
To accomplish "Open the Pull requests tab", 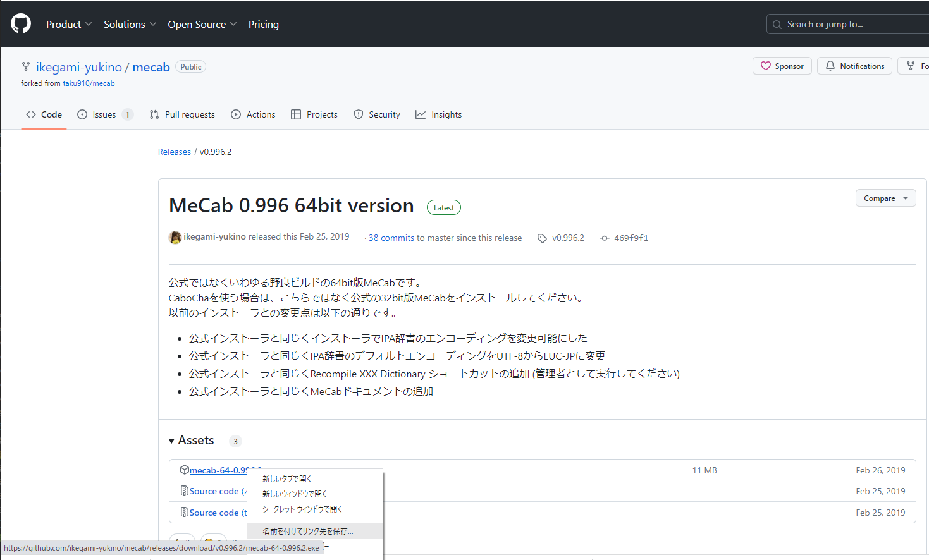I will click(182, 114).
